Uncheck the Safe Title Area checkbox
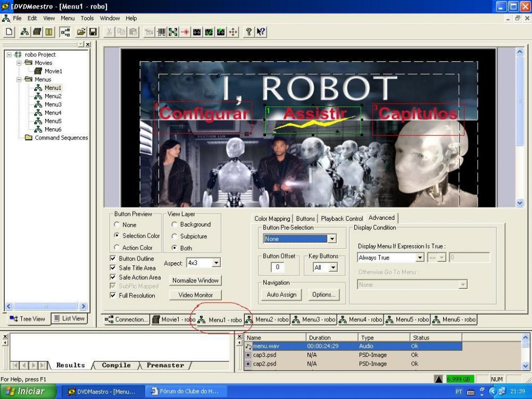The height and width of the screenshot is (399, 532). 113,268
